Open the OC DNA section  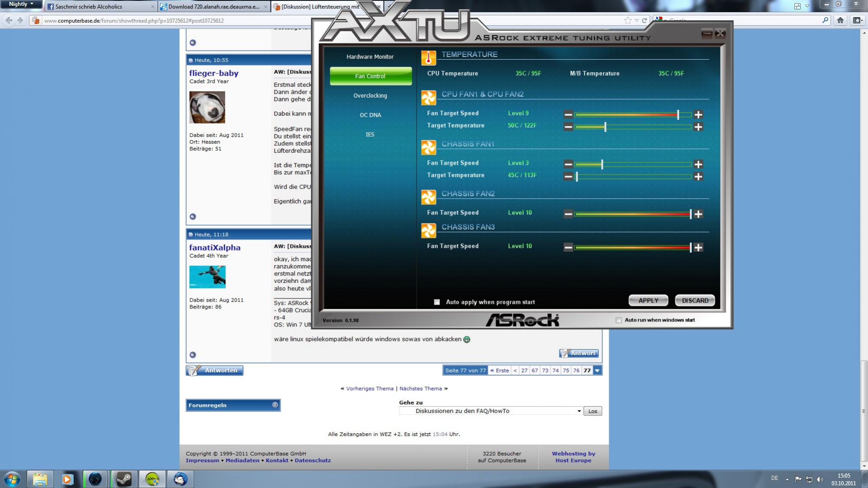point(370,115)
